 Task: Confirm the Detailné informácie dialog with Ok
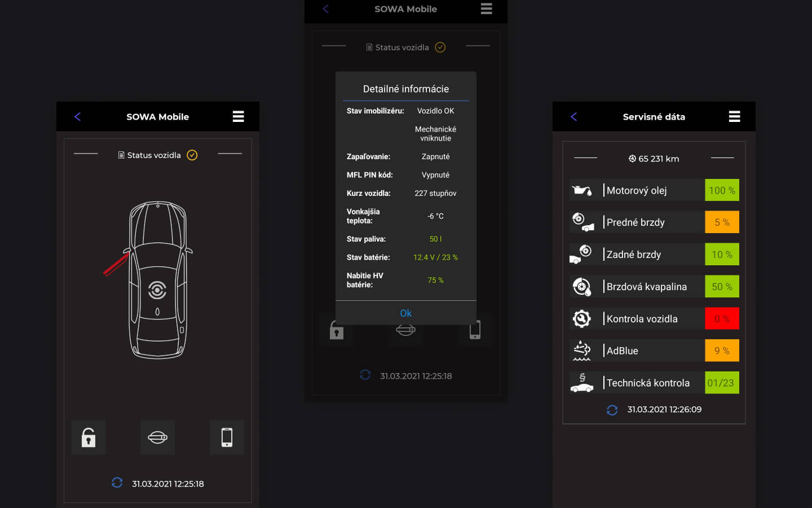406,313
